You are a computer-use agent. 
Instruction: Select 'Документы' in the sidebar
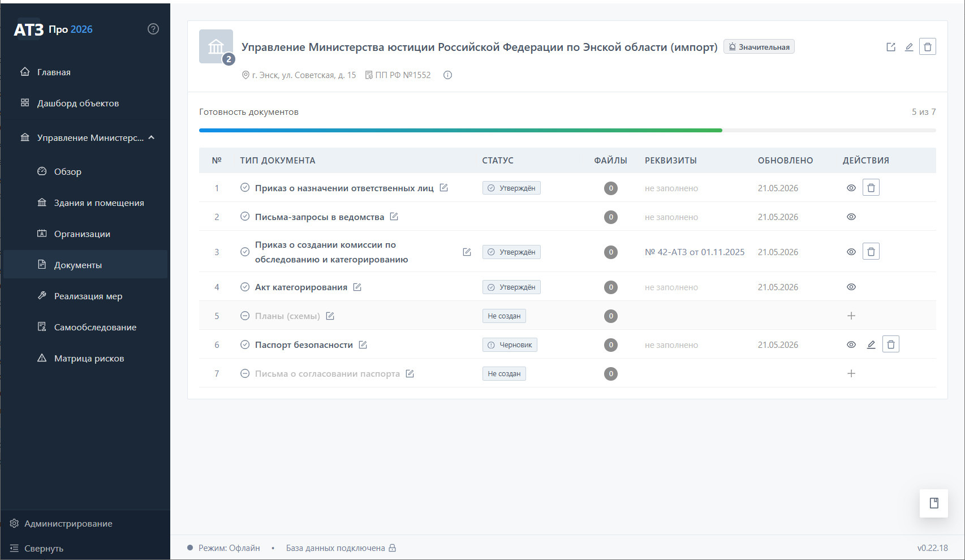(x=85, y=264)
